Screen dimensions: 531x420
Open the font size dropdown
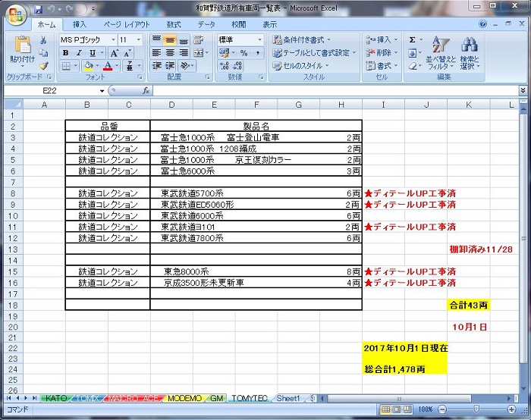[139, 40]
